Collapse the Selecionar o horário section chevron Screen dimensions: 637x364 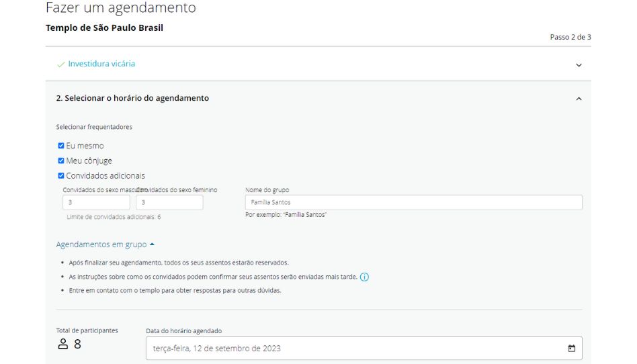(579, 99)
